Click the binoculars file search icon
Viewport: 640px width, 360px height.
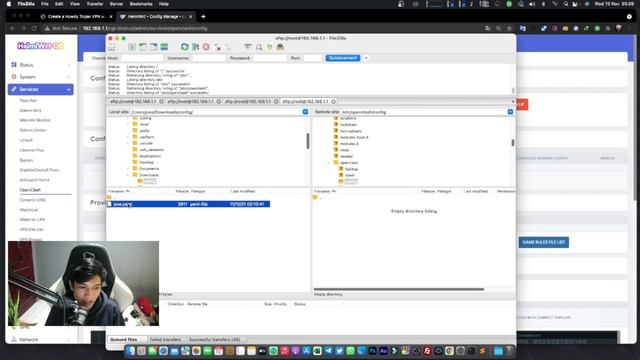point(280,47)
